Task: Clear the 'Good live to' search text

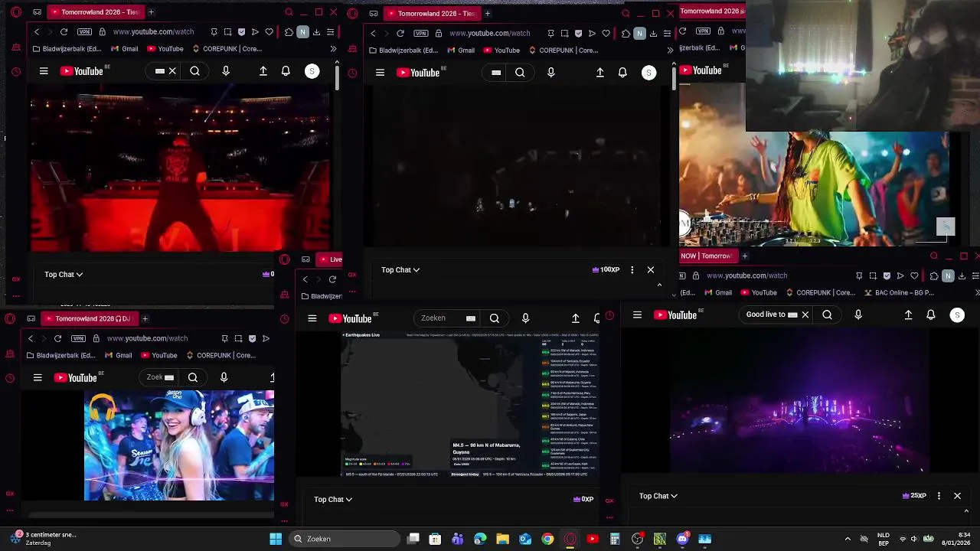Action: click(x=805, y=315)
